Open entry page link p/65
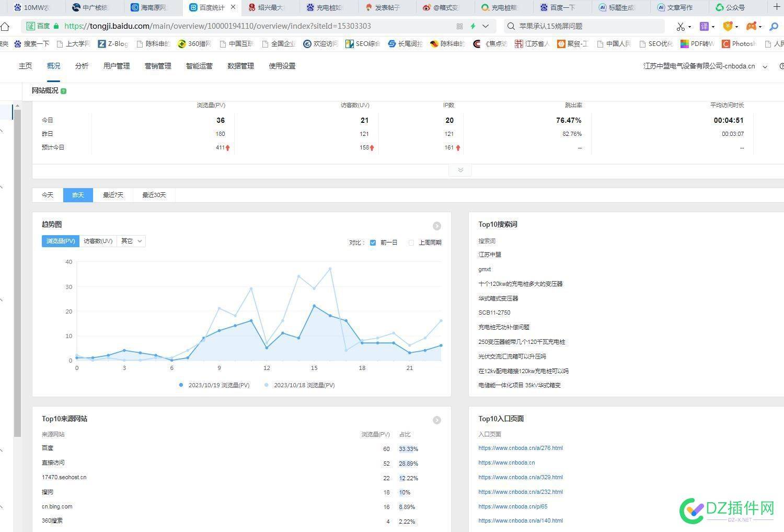Screen dimensions: 784x532 click(x=513, y=506)
